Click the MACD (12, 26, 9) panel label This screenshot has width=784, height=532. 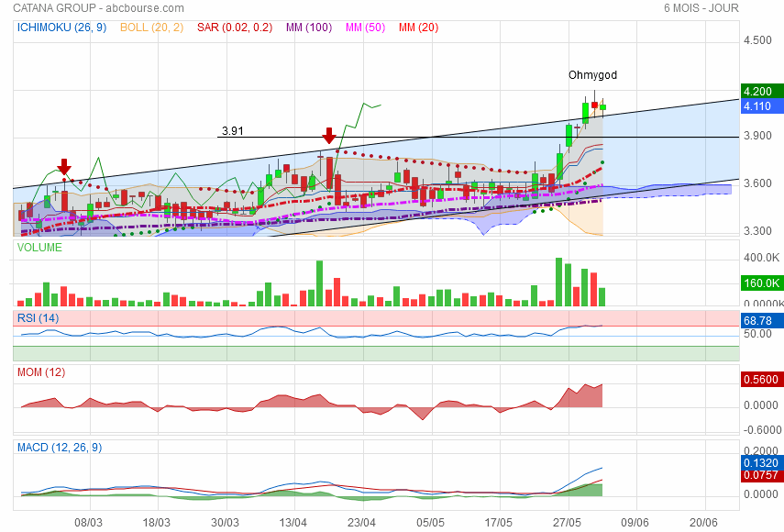click(60, 447)
